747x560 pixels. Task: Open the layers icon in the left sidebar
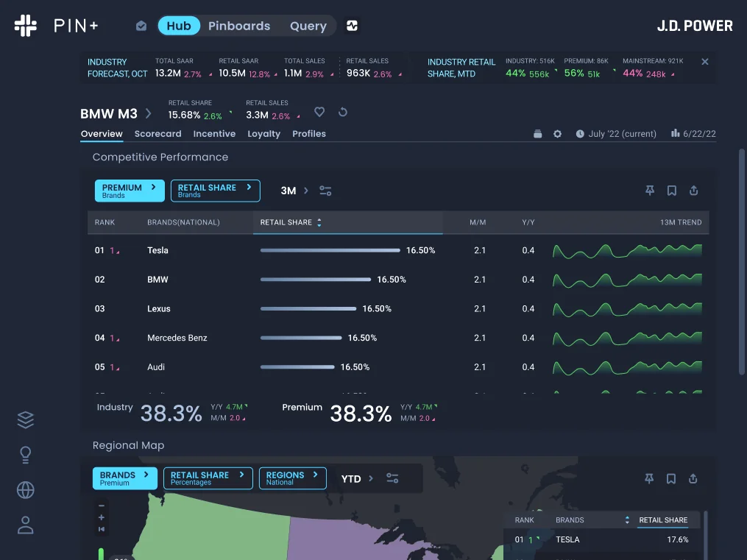click(25, 419)
